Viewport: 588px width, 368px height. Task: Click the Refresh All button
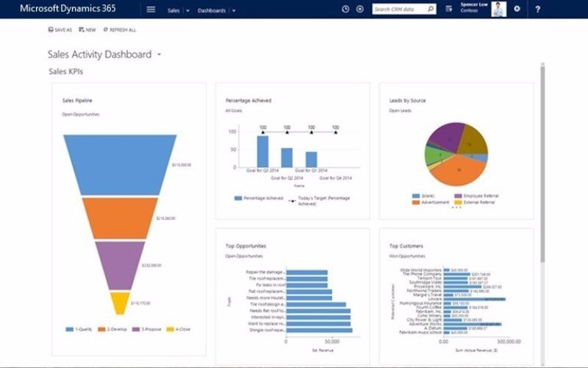click(120, 30)
